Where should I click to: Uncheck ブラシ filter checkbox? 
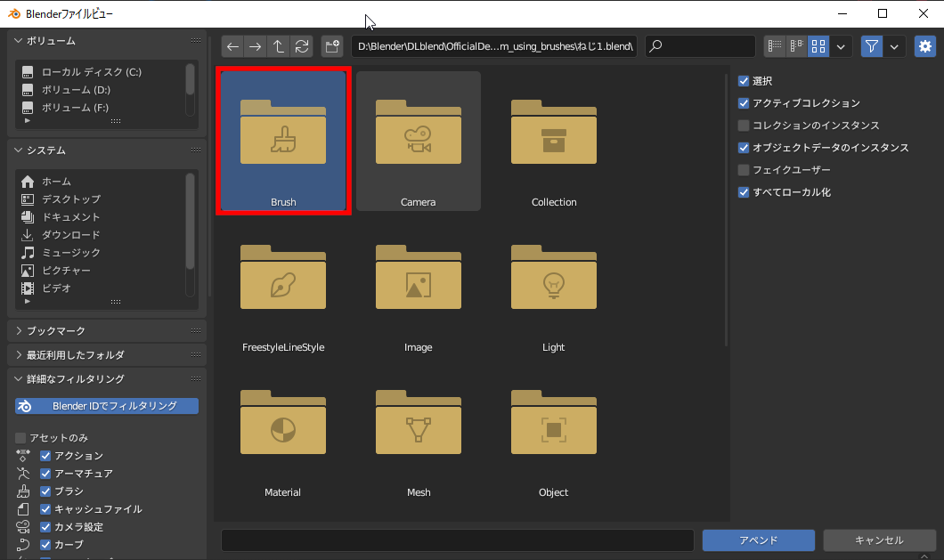[45, 491]
